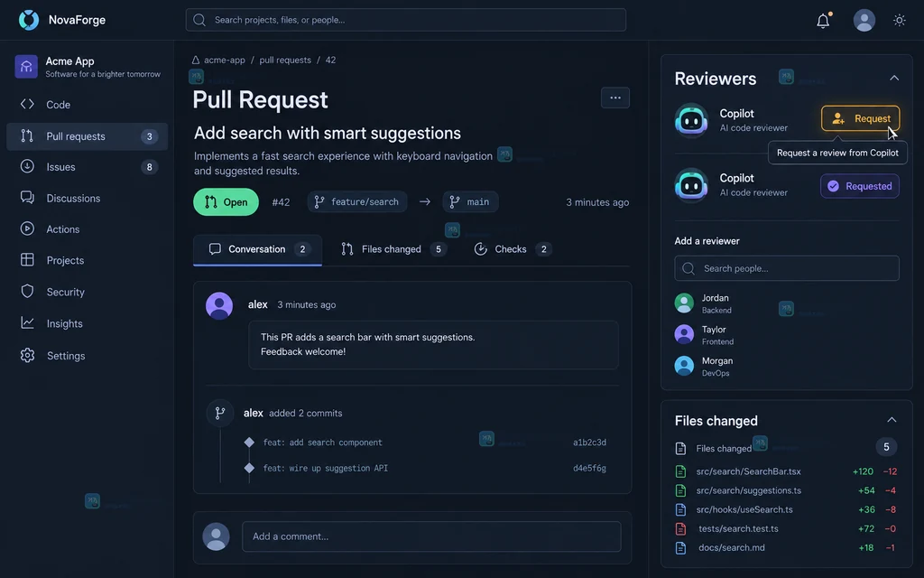This screenshot has width=924, height=578.
Task: Click the Issues count badge 8
Action: pos(149,167)
